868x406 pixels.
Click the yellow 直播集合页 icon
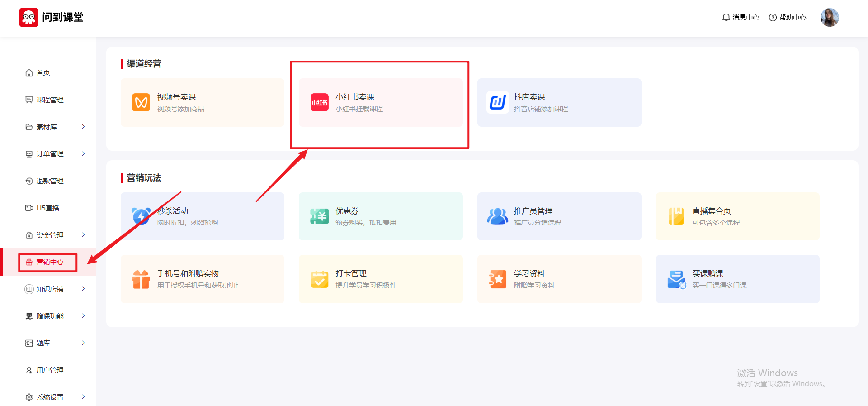[x=676, y=216]
